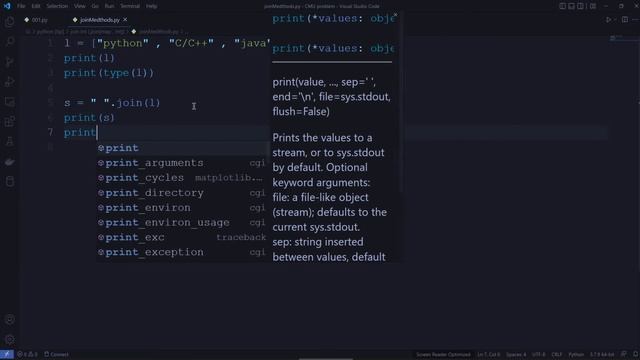Select the joinMedthods.py tab
640x360 pixels.
click(100, 20)
